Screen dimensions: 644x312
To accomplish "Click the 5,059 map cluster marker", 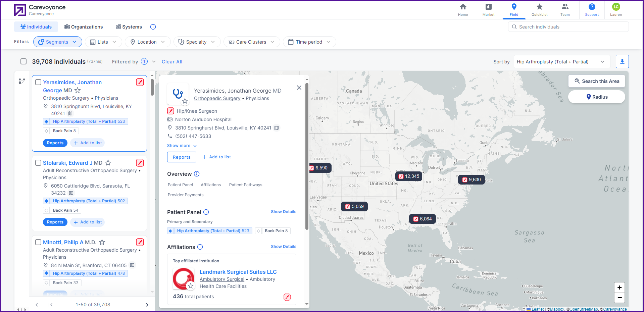I will [x=354, y=206].
